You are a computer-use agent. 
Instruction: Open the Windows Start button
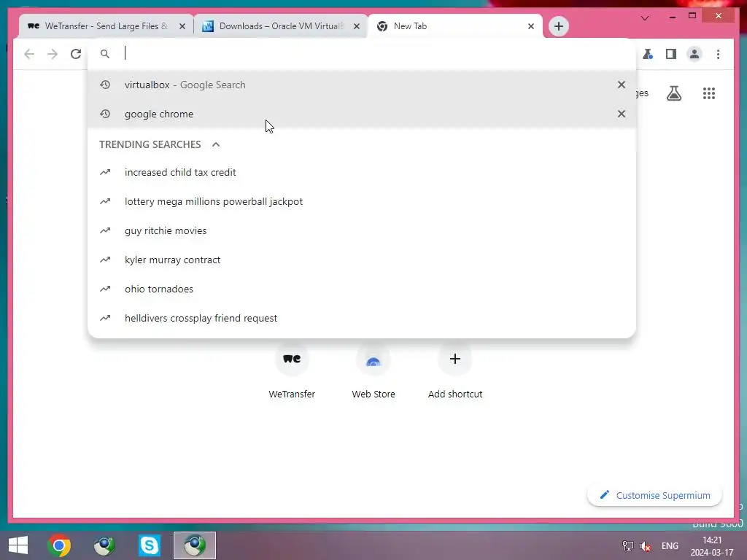point(18,545)
